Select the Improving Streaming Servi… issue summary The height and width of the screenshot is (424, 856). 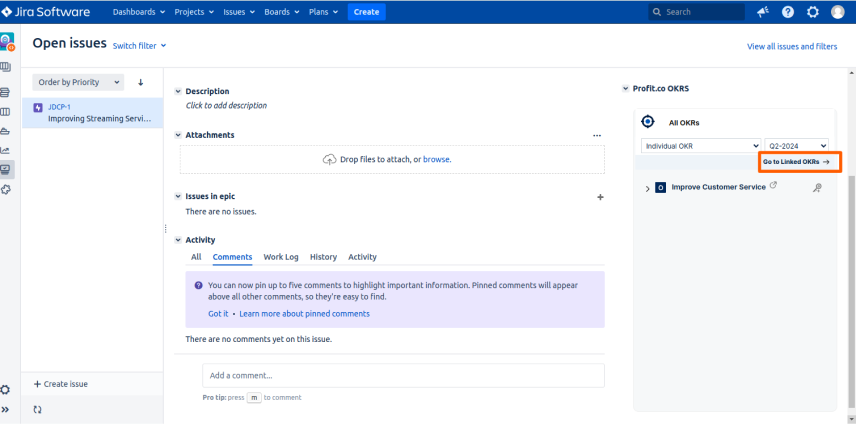coord(99,119)
